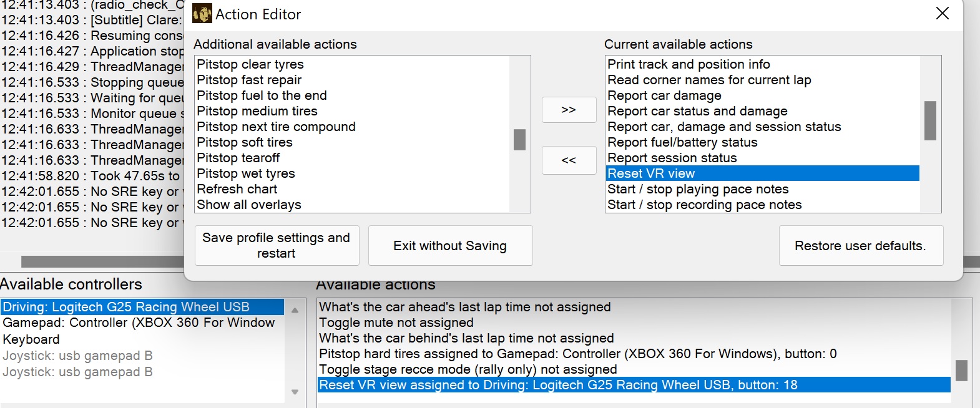Click Save profile settings and restart
Viewport: 980px width, 408px height.
[277, 245]
